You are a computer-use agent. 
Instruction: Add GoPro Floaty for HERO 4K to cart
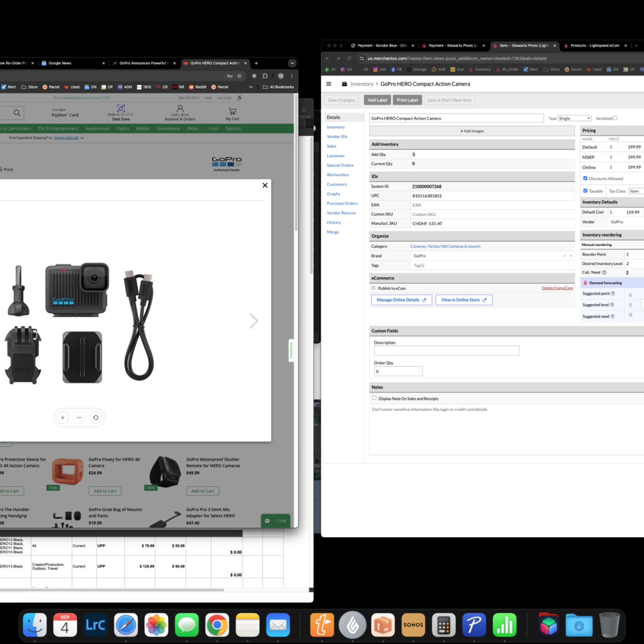tap(105, 491)
